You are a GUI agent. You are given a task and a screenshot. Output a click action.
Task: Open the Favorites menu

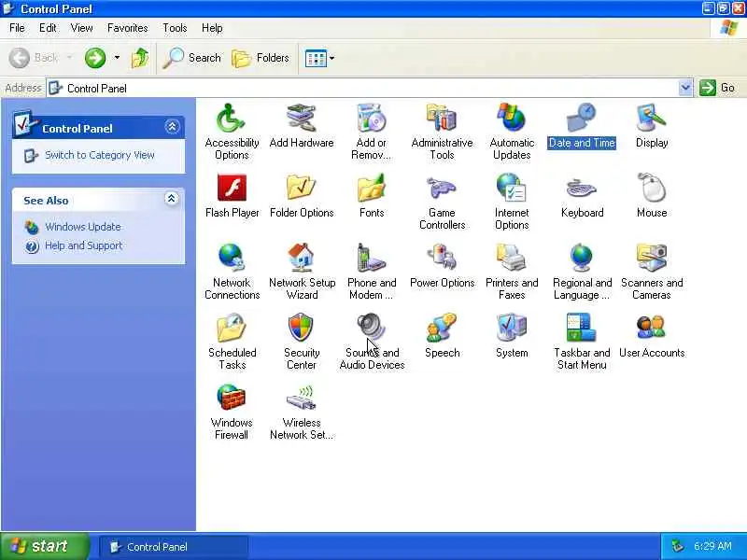point(128,28)
